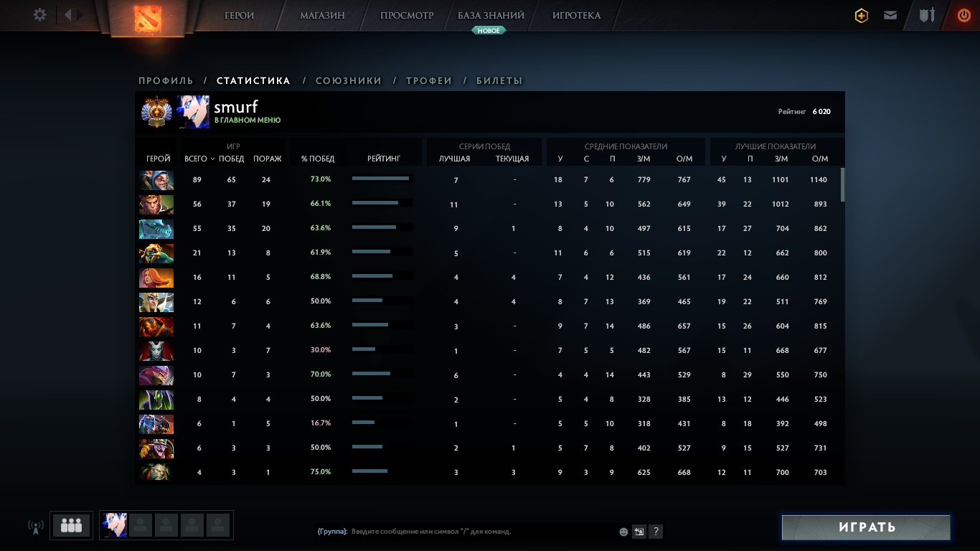Click the rating bar in the 16.7% row

[382, 423]
